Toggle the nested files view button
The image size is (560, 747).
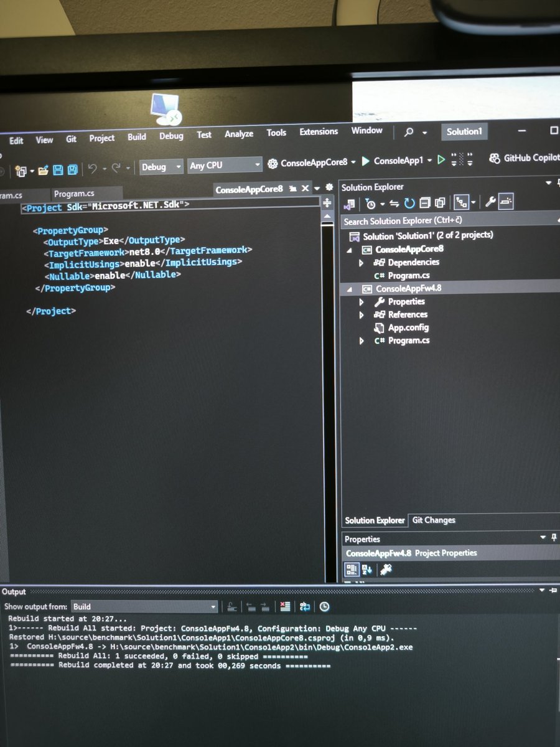(x=460, y=202)
